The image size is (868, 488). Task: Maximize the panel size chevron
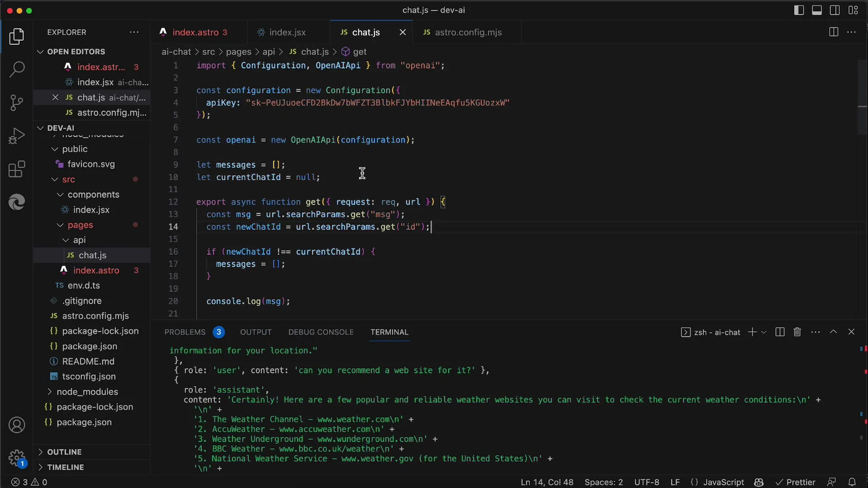833,332
